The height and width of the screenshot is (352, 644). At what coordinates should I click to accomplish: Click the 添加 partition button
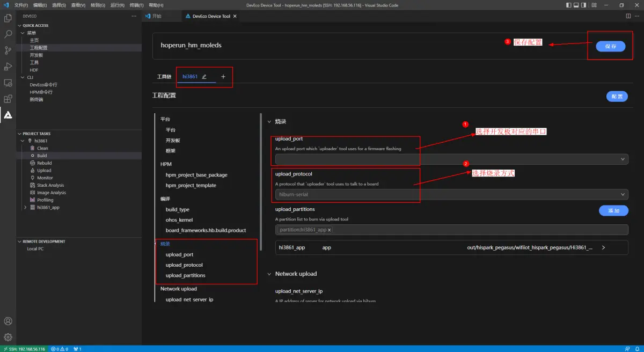point(613,211)
